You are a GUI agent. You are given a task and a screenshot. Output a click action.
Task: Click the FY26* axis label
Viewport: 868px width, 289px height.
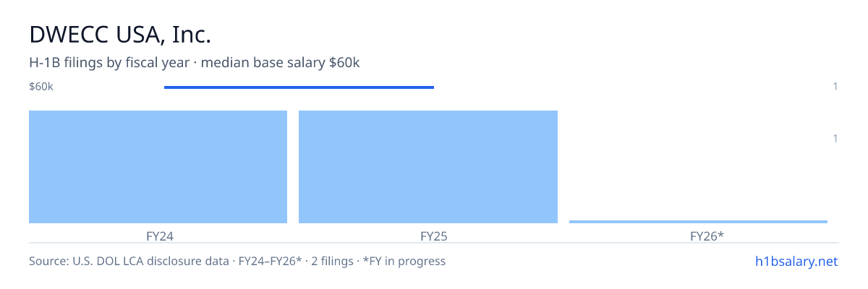pyautogui.click(x=698, y=236)
